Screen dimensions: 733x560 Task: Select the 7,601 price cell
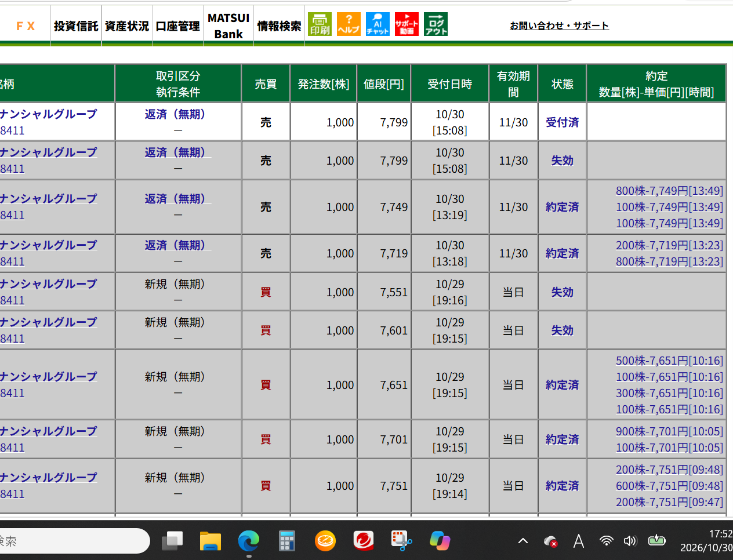pyautogui.click(x=384, y=330)
